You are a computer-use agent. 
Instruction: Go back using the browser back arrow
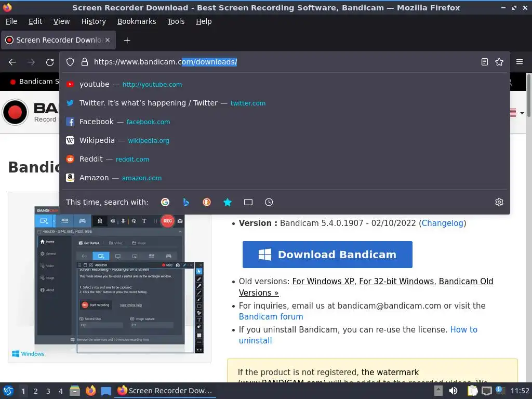(12, 62)
